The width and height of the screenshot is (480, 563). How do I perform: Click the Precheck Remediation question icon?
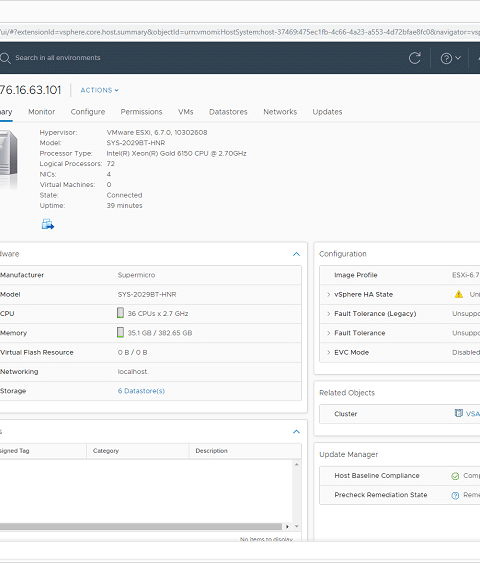[x=455, y=495]
